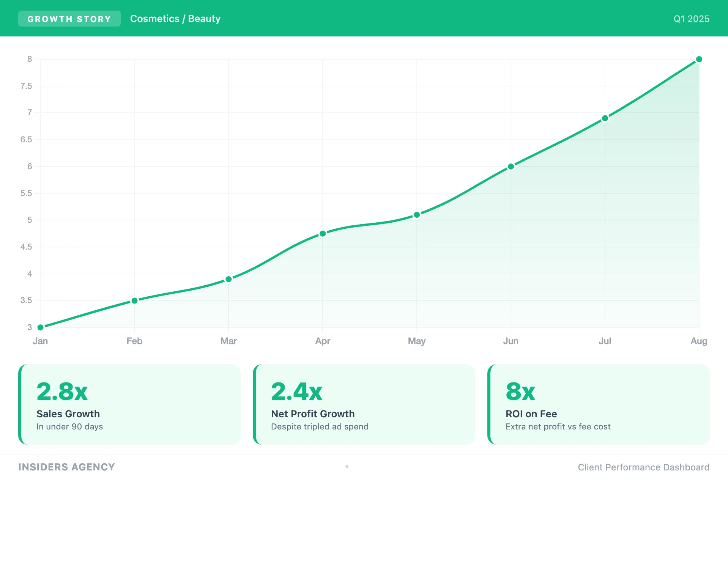Open the 2.4x Net Profit Growth card

pyautogui.click(x=364, y=404)
